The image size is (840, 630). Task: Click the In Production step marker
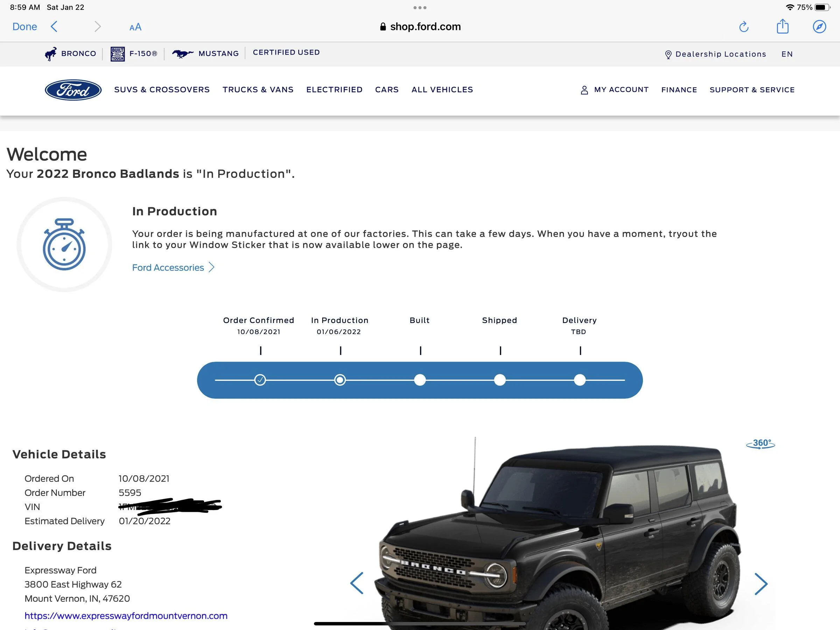[340, 380]
